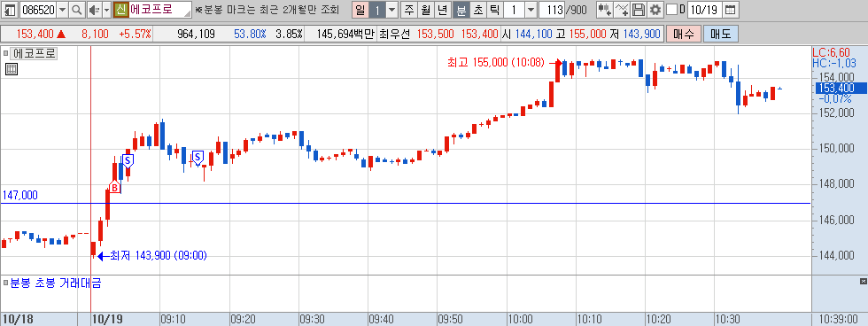Image resolution: width=868 pixels, height=326 pixels.
Task: Toggle the small square marker beside 에코프로
Action: pos(5,54)
